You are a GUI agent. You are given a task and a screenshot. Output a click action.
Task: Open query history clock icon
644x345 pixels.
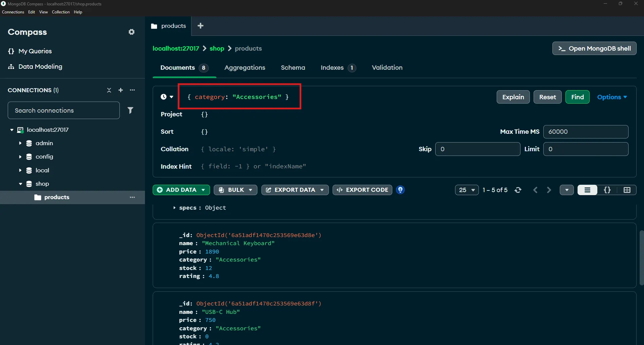[167, 97]
